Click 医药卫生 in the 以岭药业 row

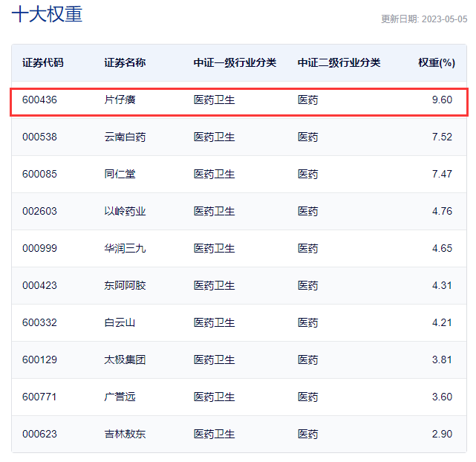pos(215,211)
